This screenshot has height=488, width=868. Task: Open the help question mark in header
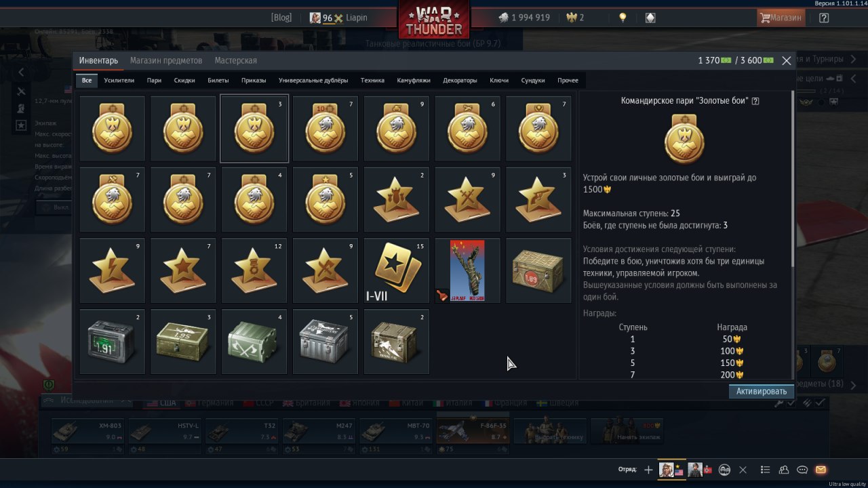(824, 18)
